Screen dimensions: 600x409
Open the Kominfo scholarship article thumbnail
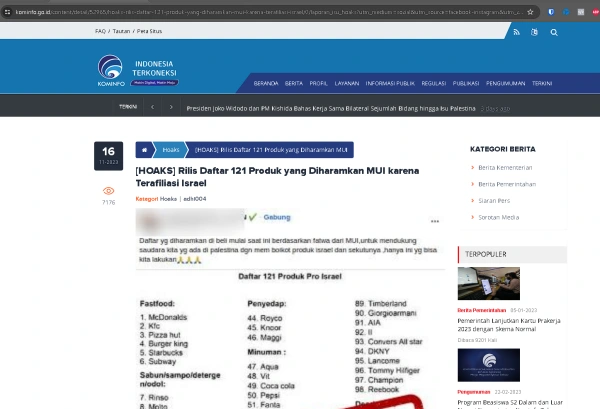click(x=489, y=365)
